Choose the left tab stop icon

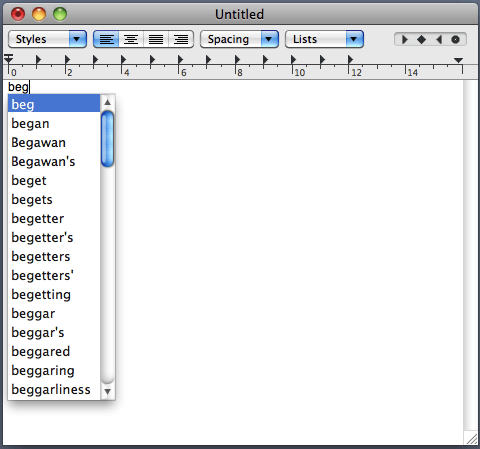click(x=405, y=40)
